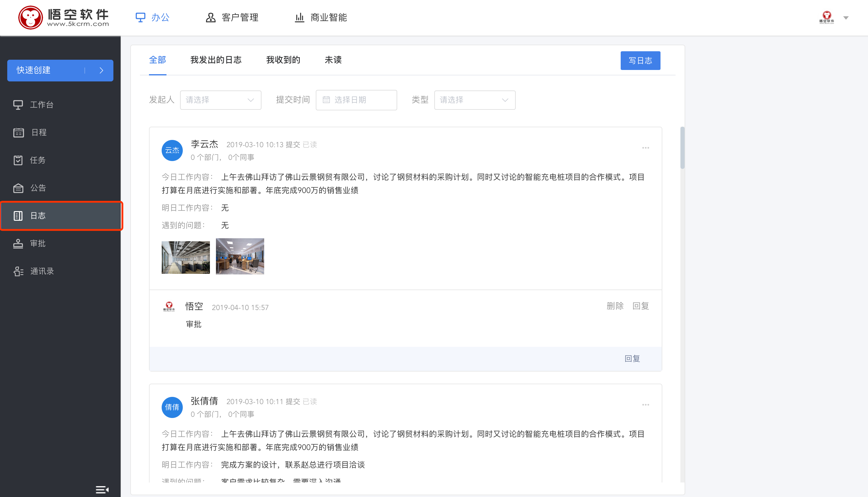Open 任务 in the sidebar
The height and width of the screenshot is (497, 868).
tap(60, 160)
